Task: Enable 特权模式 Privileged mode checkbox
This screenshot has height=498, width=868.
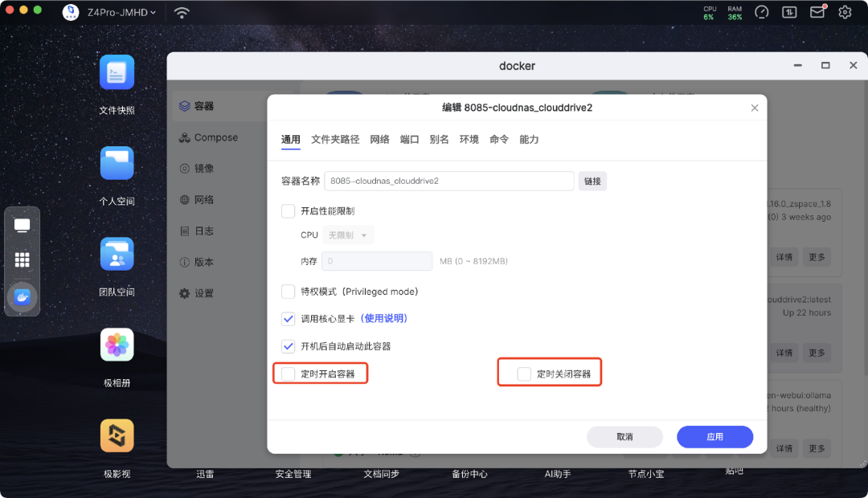Action: tap(288, 292)
